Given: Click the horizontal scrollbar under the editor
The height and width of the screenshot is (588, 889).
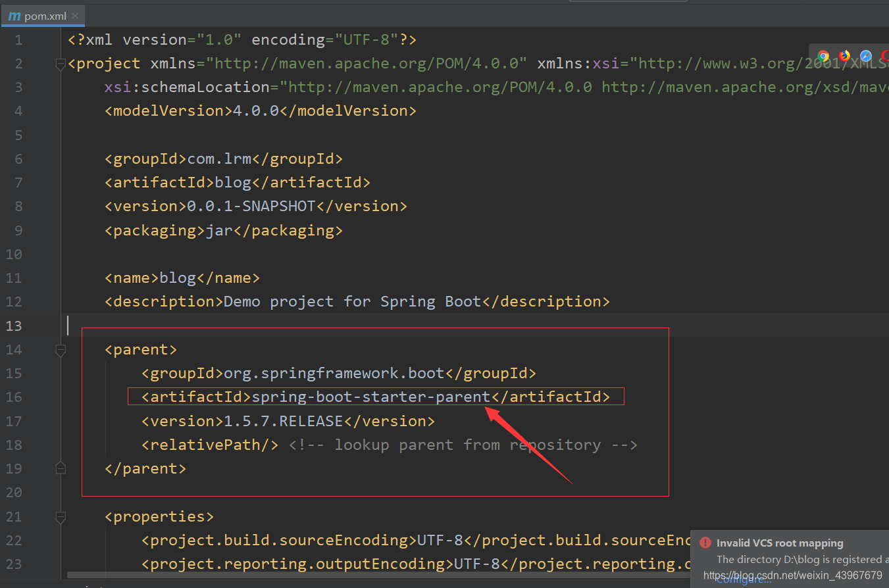Looking at the screenshot, I should [378, 576].
